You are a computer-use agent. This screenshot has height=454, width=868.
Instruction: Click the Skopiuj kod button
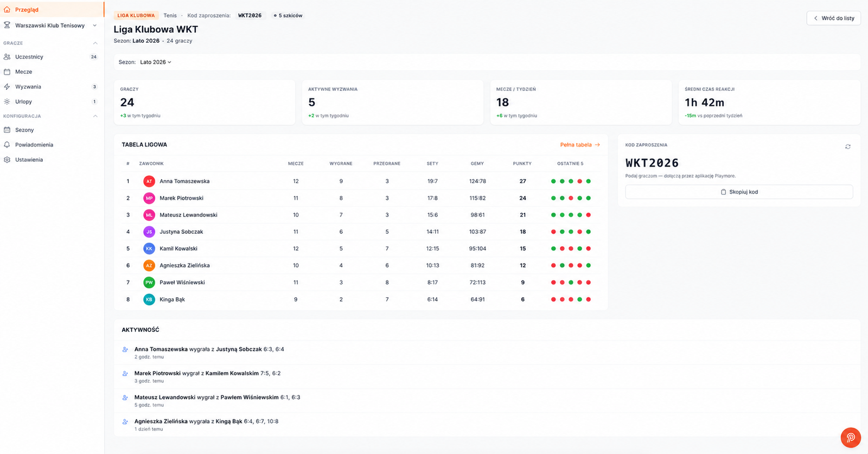coord(739,192)
